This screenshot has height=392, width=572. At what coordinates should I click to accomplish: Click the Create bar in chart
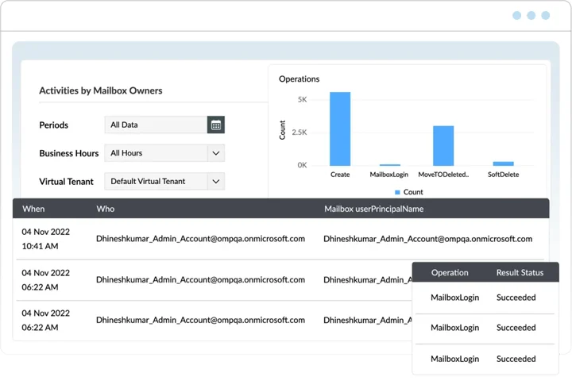(x=340, y=129)
